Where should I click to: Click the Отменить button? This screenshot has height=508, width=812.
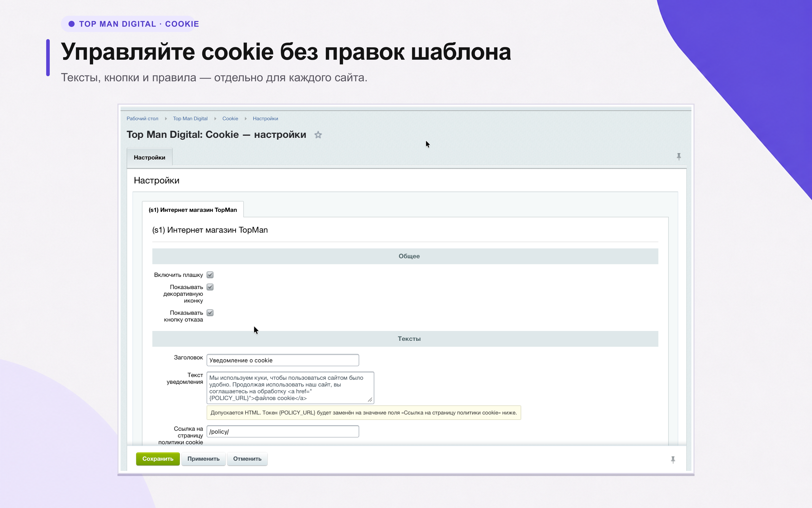tap(247, 459)
